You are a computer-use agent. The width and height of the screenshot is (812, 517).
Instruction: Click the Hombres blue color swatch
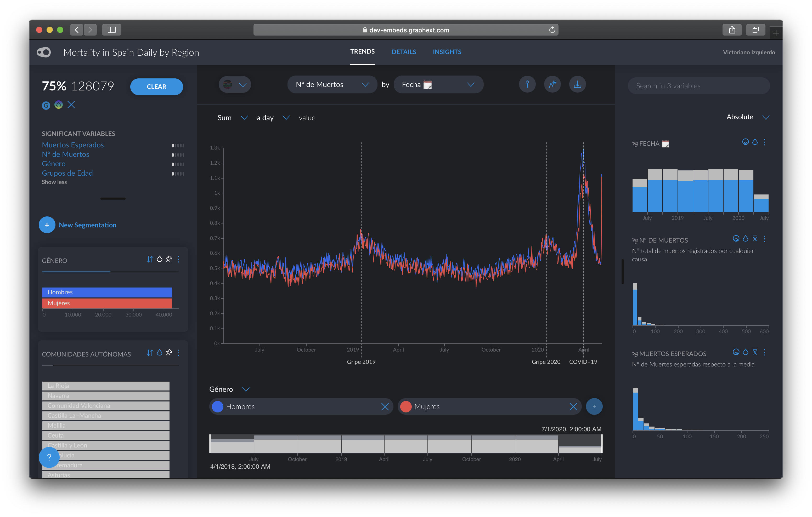[217, 407]
